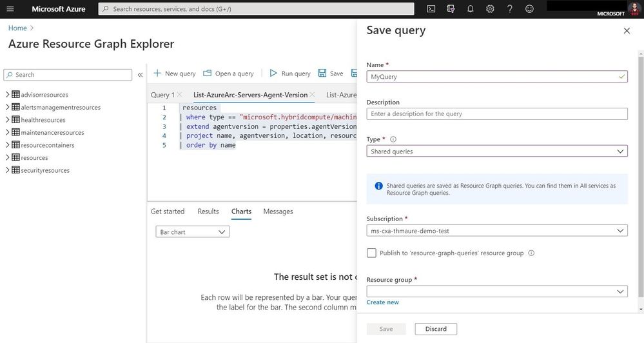
Task: Open Cloud Shell from the top bar
Action: 431,8
